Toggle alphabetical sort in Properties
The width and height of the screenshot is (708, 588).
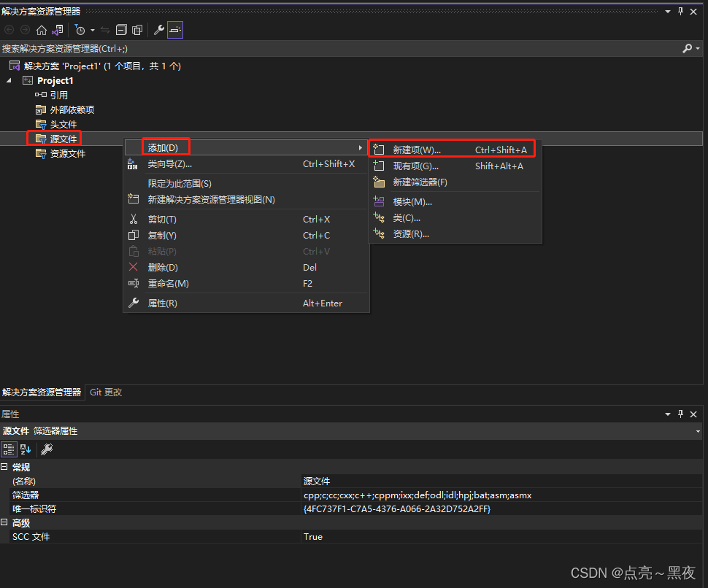[x=26, y=449]
